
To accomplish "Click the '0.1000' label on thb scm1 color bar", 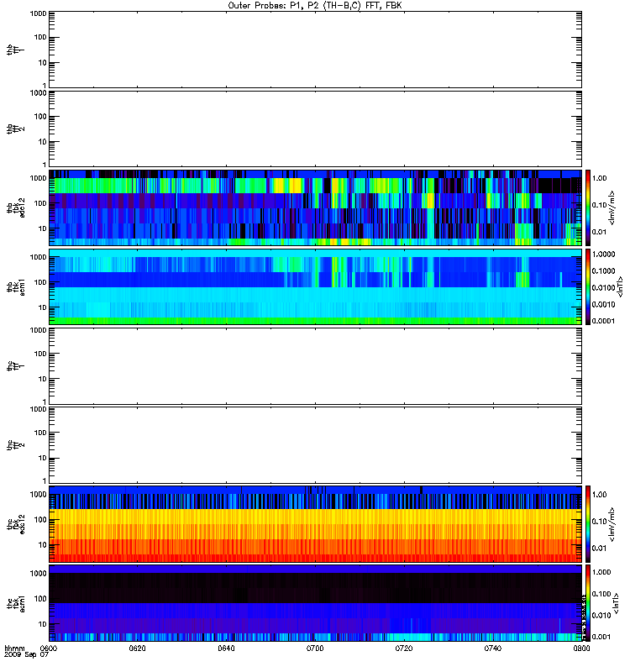I will click(603, 270).
